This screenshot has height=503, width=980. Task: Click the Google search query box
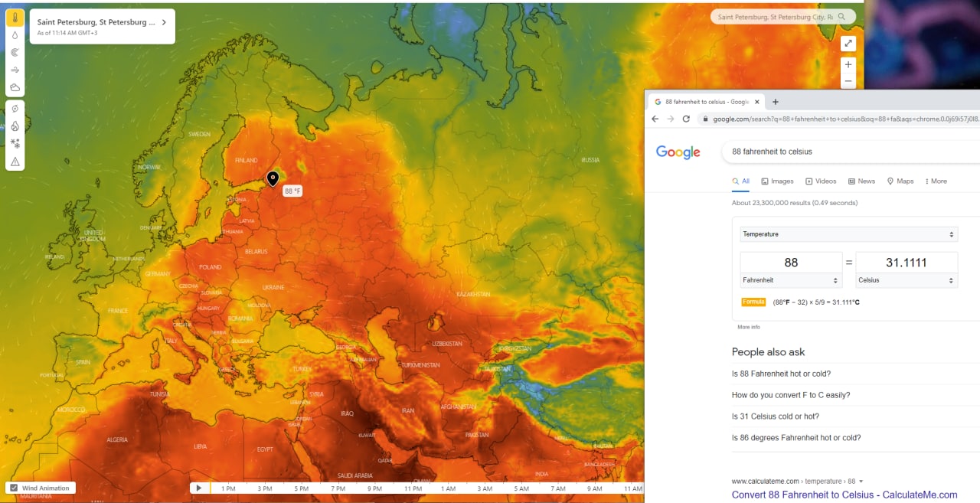(851, 152)
